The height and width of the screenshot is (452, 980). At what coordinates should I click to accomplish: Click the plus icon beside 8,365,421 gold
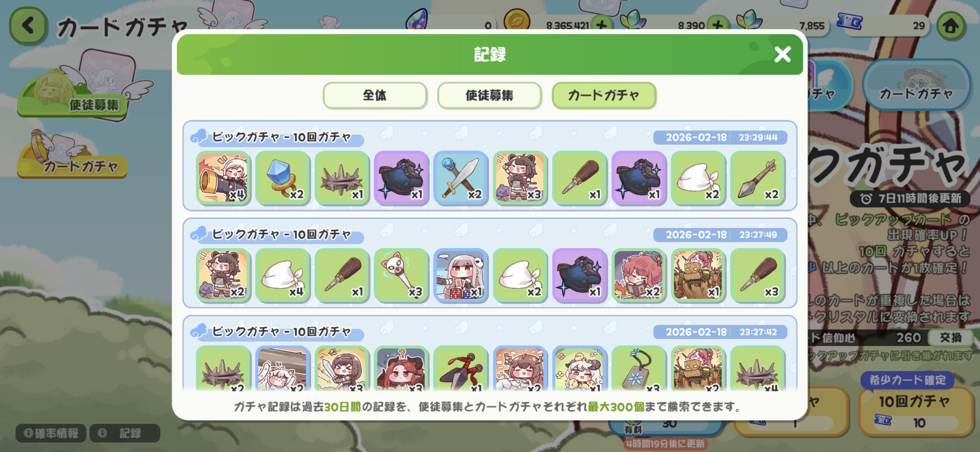602,26
